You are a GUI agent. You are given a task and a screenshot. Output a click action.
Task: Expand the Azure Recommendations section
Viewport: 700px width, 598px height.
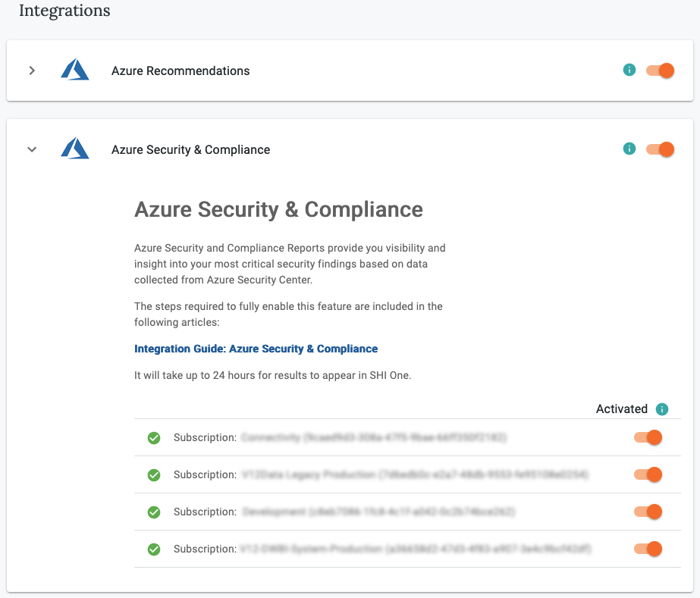(32, 70)
